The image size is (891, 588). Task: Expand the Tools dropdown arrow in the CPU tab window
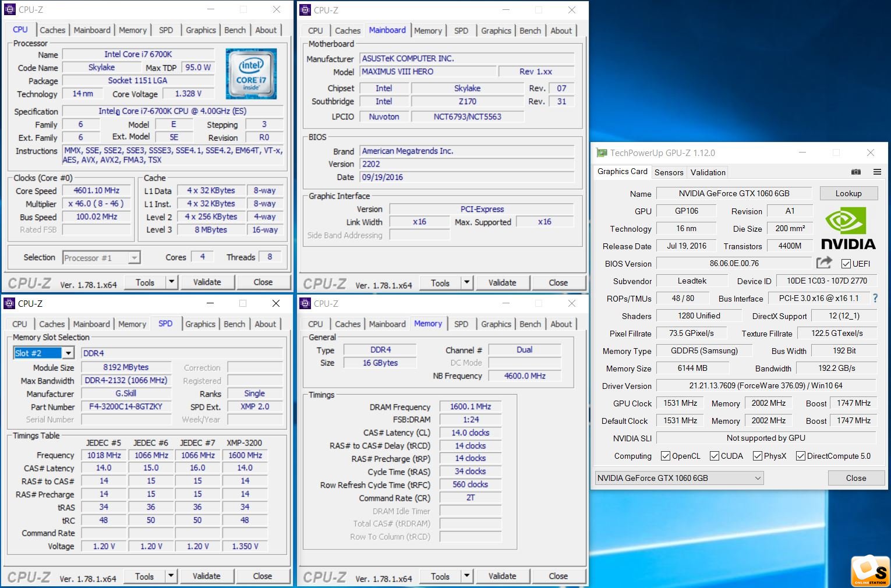[x=171, y=282]
